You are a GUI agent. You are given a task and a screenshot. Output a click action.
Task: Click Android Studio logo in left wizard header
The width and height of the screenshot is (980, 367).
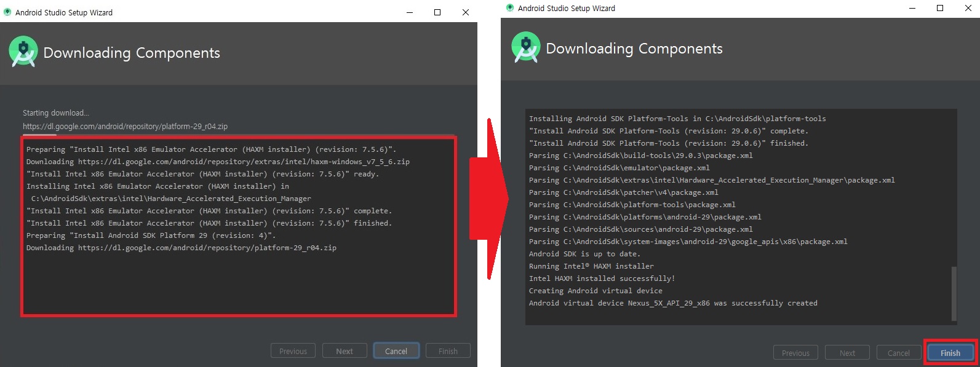[23, 52]
